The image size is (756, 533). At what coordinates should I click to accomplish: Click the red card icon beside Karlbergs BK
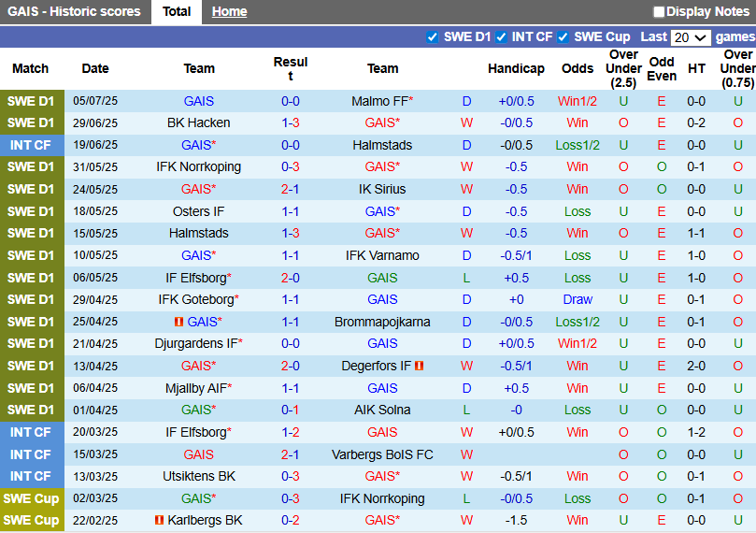(159, 521)
